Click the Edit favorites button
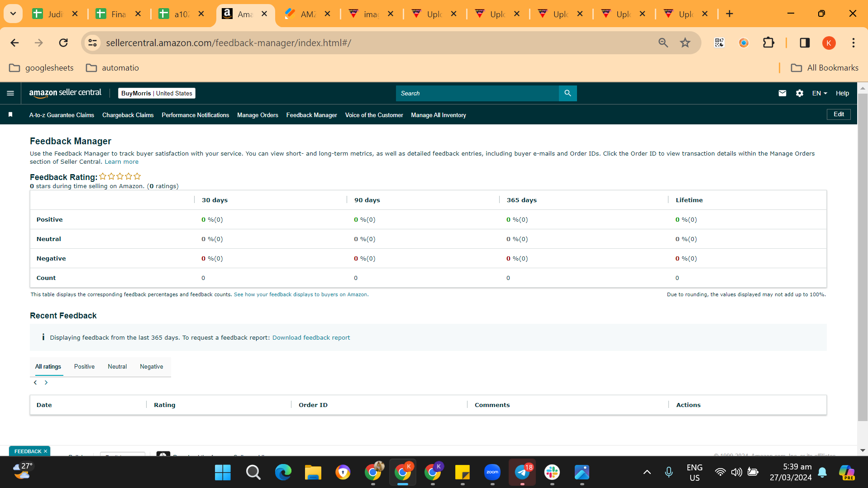Image resolution: width=868 pixels, height=488 pixels. click(x=839, y=114)
